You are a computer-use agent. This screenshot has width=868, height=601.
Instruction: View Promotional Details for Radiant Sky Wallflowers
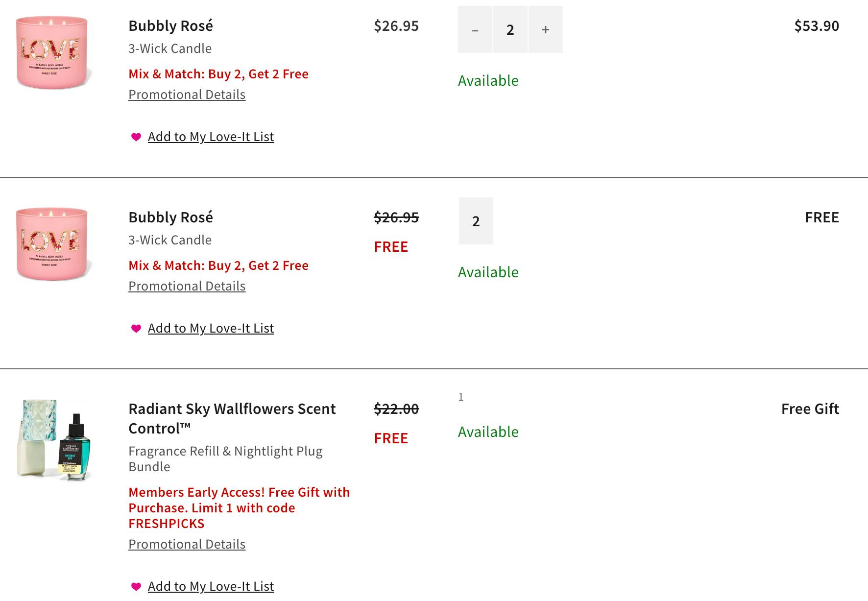click(187, 544)
